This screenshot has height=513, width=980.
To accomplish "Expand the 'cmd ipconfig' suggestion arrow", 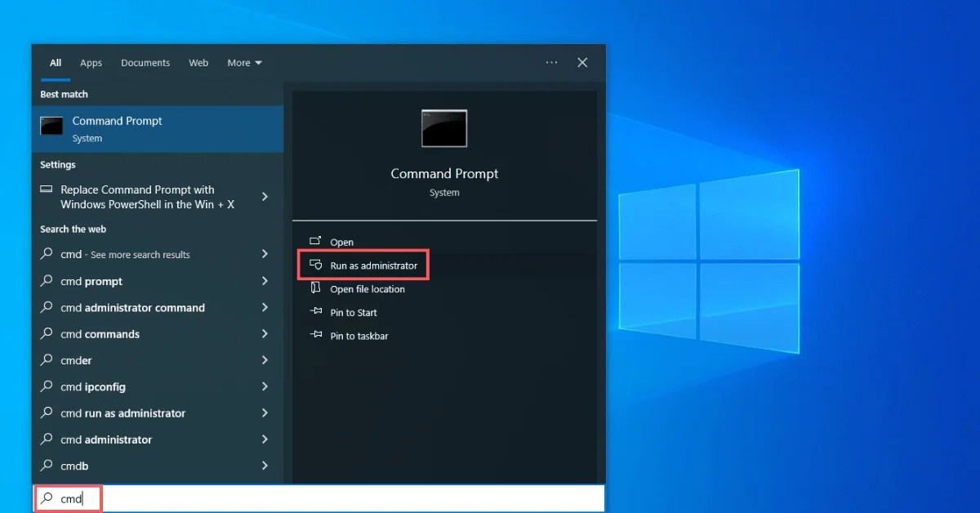I will [265, 386].
